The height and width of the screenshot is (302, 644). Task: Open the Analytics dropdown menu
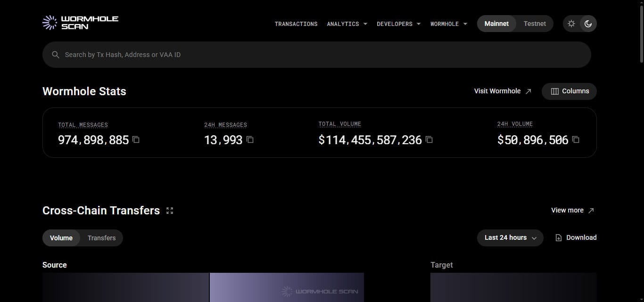(347, 24)
